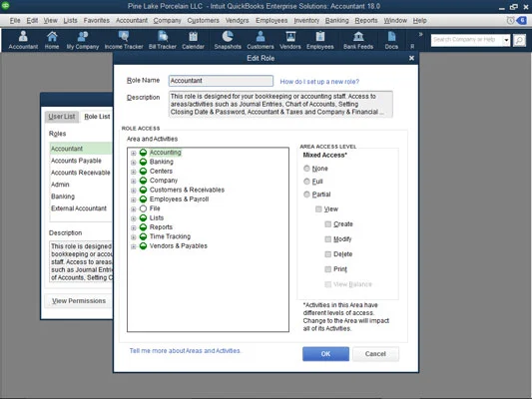This screenshot has height=399, width=532.
Task: Click the Lists area access icon
Action: pos(143,217)
